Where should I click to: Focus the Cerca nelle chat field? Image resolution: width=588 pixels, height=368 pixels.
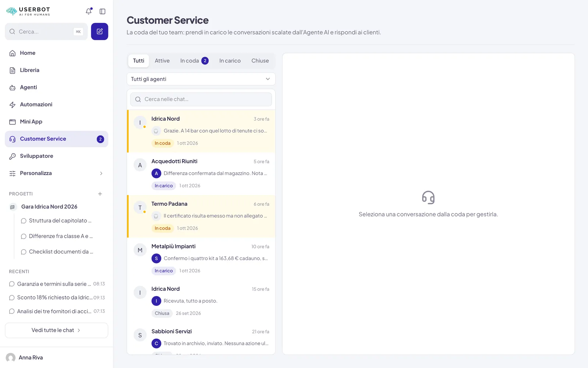click(201, 99)
